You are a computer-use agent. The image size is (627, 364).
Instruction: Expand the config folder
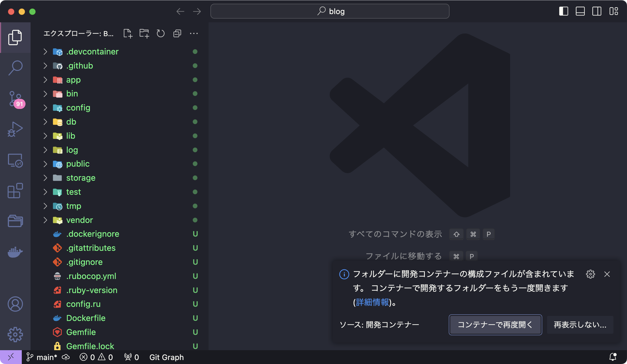[78, 108]
